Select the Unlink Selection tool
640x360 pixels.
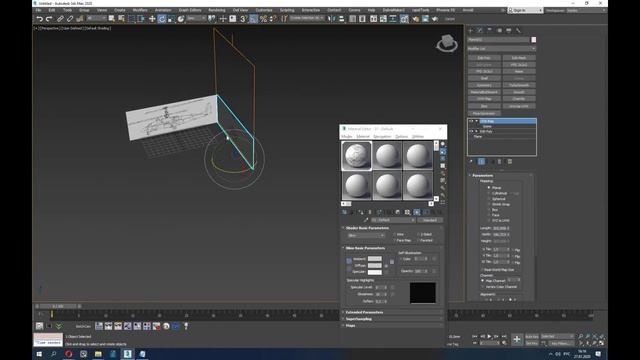(x=70, y=19)
